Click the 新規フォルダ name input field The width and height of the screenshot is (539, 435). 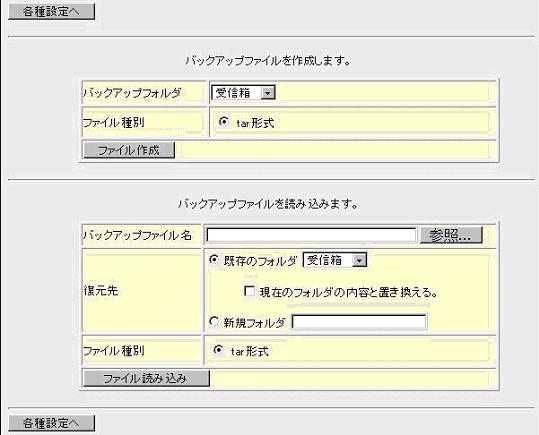coord(359,322)
